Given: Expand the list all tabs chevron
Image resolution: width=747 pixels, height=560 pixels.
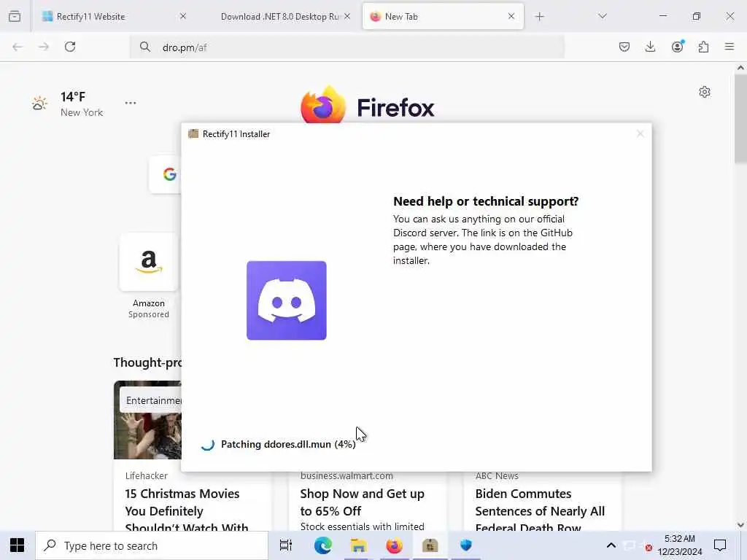Looking at the screenshot, I should (x=602, y=16).
